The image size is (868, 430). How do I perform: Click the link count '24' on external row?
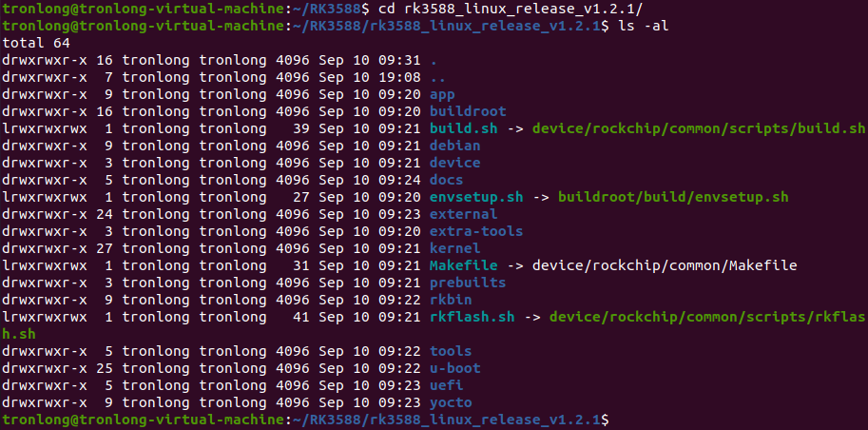point(105,214)
